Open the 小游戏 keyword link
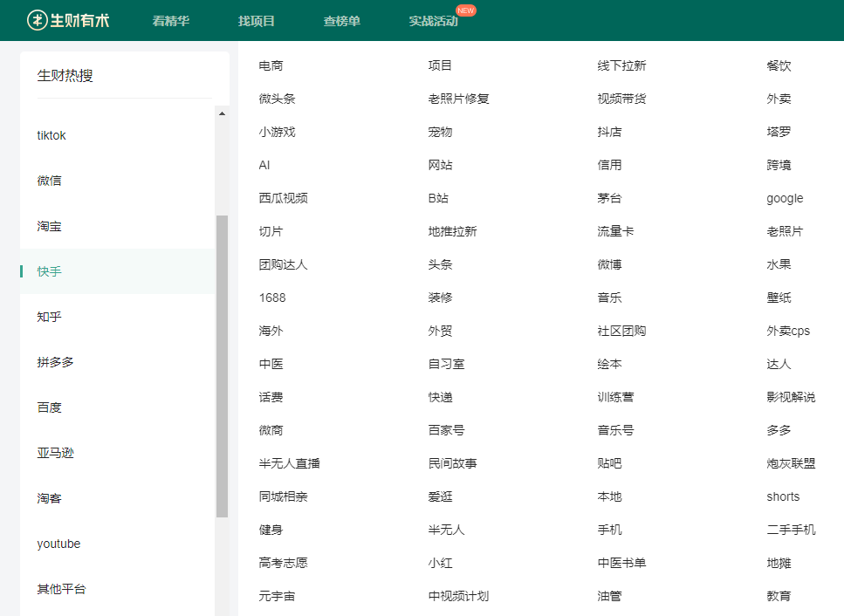844x616 pixels. click(x=277, y=132)
